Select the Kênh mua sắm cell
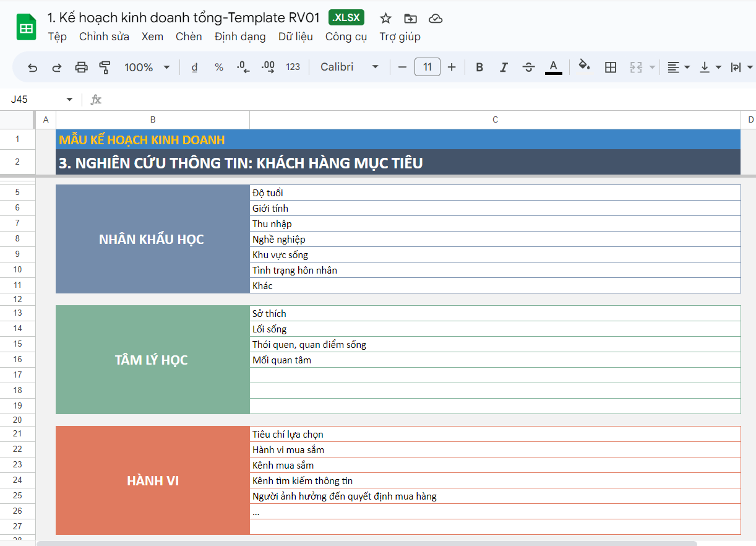The height and width of the screenshot is (546, 756). [x=495, y=465]
